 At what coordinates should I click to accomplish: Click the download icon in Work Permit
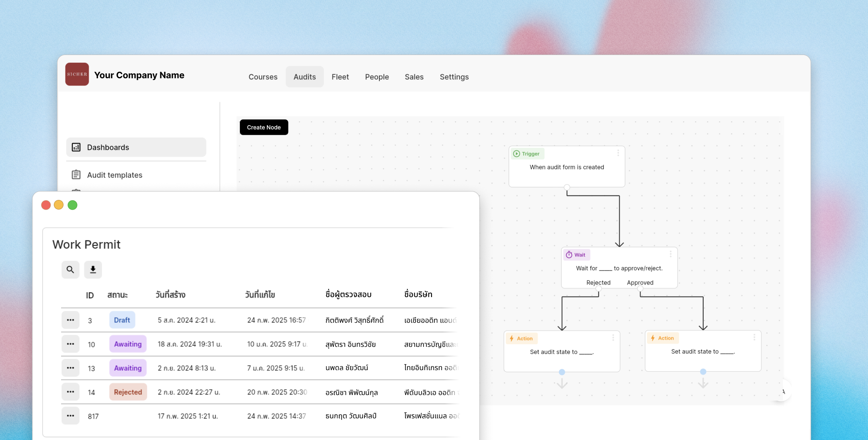click(93, 269)
